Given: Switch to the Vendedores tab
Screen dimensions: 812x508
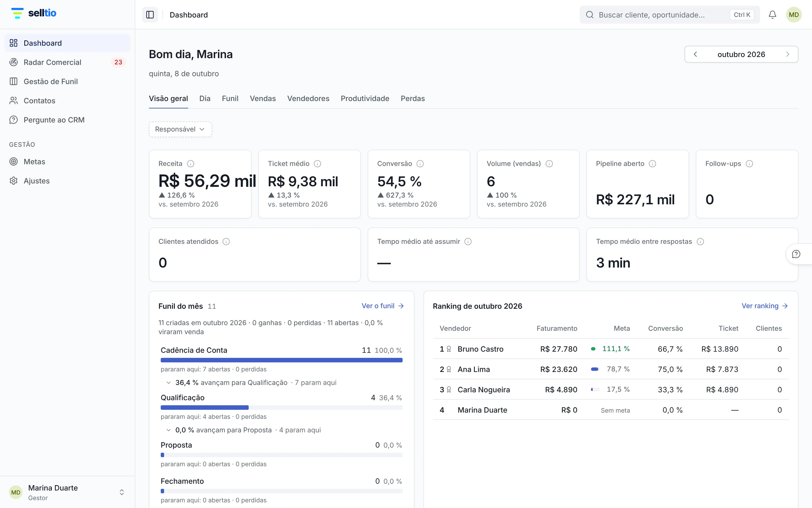Looking at the screenshot, I should (x=308, y=98).
